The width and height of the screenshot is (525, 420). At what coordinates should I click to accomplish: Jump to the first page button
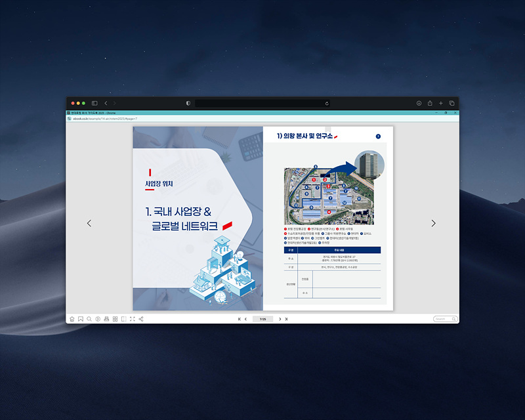pyautogui.click(x=239, y=319)
